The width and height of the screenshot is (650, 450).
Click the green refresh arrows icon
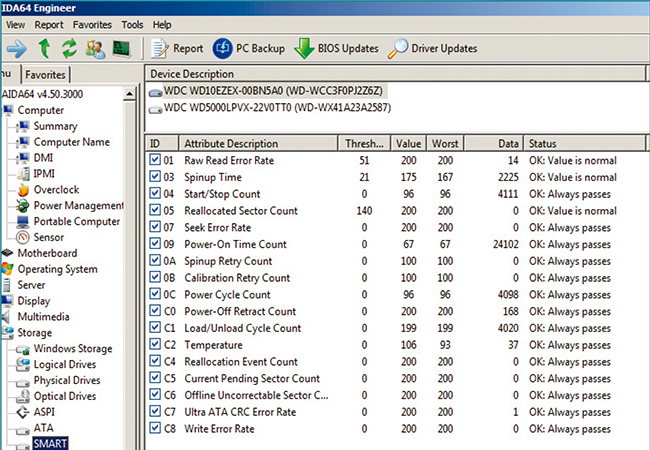[x=70, y=48]
